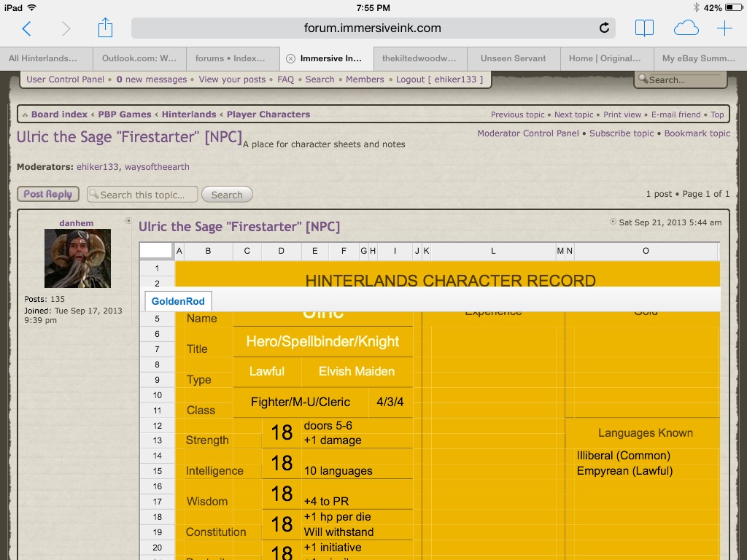Click danhem's avatar image
The image size is (747, 560).
77,258
